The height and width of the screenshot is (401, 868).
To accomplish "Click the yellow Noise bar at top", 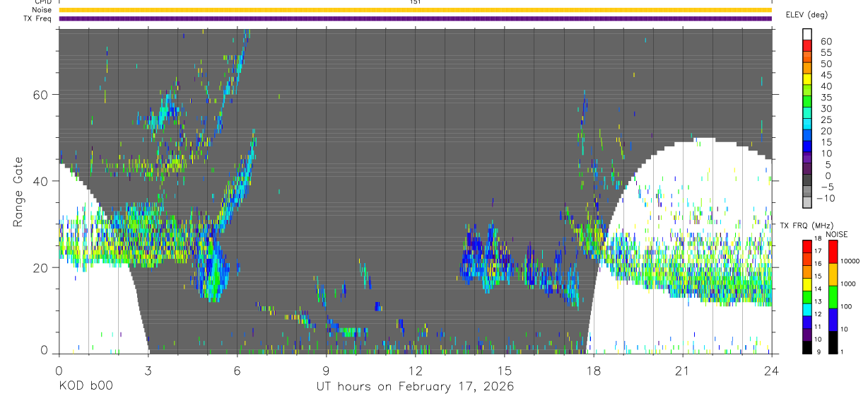I will pyautogui.click(x=416, y=10).
